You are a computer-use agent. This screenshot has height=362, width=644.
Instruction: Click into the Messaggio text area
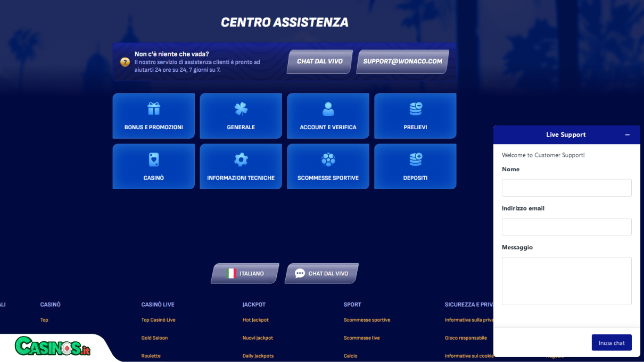(x=566, y=281)
